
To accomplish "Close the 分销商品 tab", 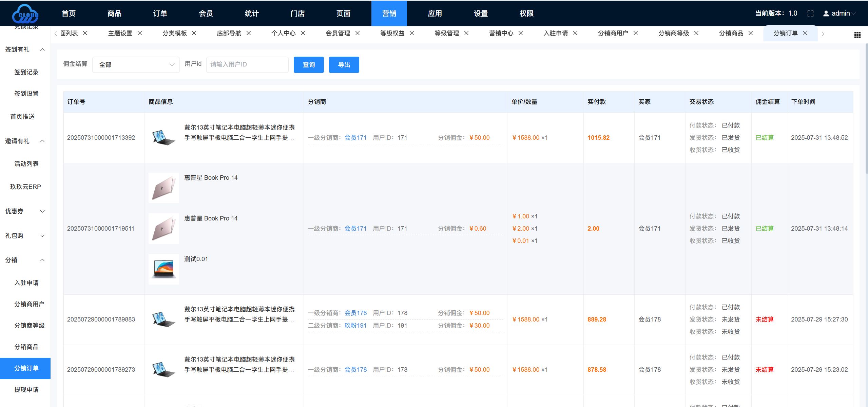I will (751, 33).
